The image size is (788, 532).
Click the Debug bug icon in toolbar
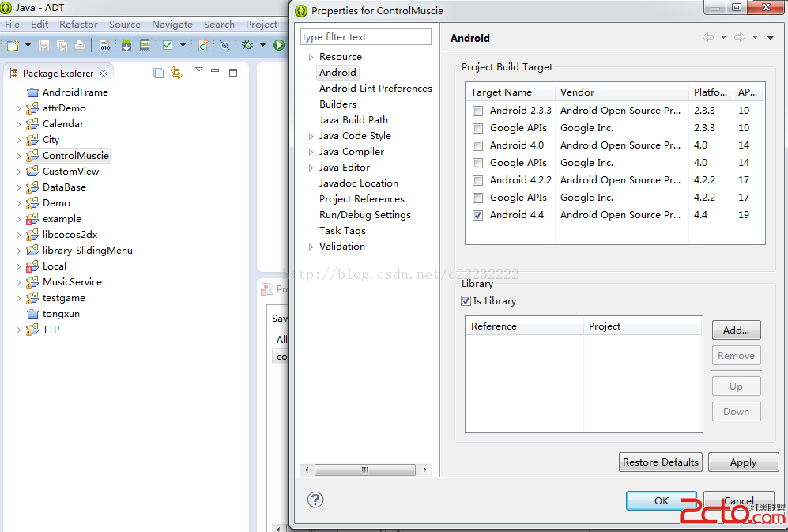tap(247, 46)
